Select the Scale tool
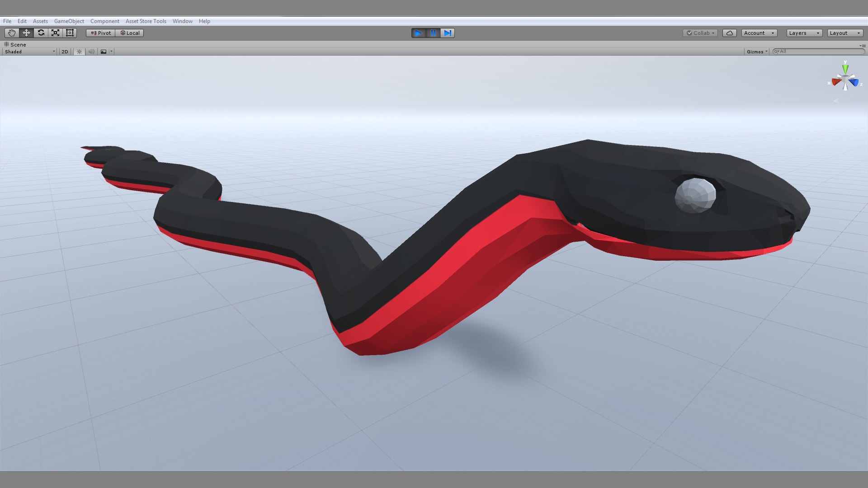 tap(55, 33)
